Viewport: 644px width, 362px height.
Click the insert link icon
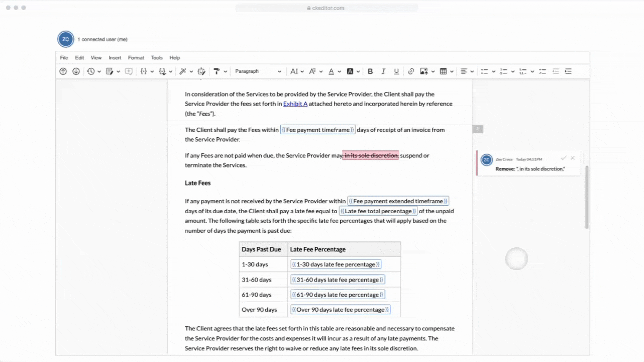(411, 71)
